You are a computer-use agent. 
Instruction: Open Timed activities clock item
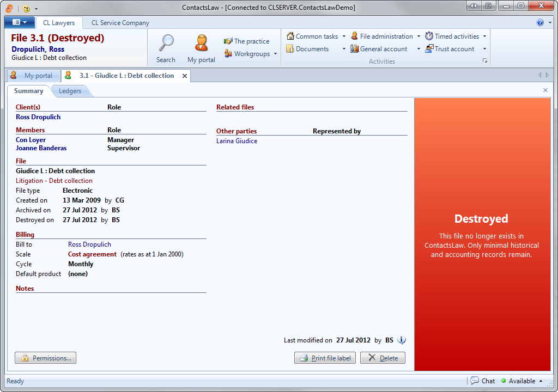click(452, 36)
